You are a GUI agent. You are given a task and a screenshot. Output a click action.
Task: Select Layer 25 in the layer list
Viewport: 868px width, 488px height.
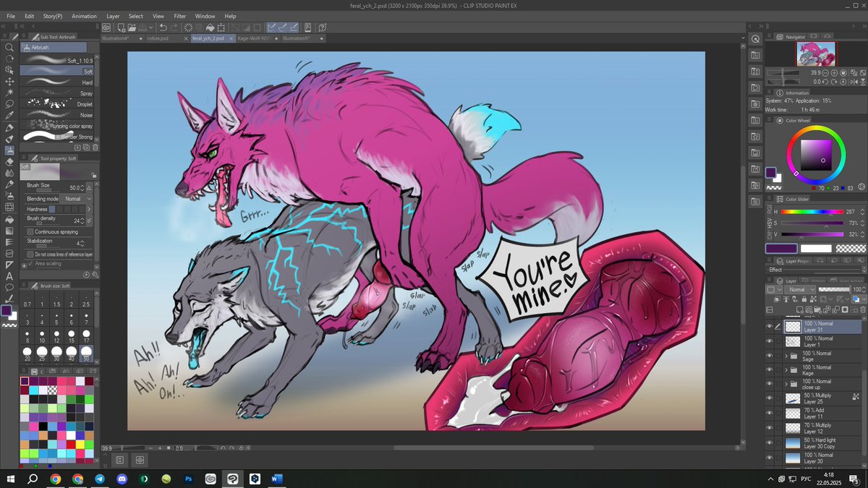click(814, 397)
